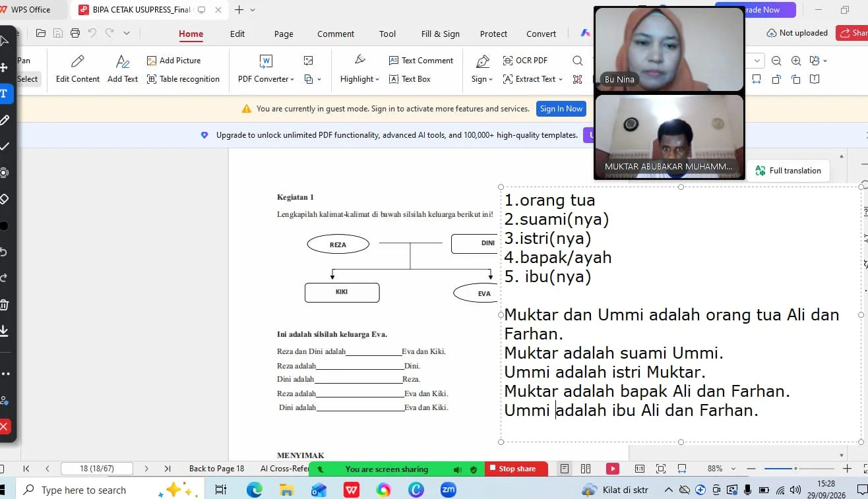Zoom in with the ribbon plus magnifier
Viewport: 868px width, 499px height.
click(796, 61)
